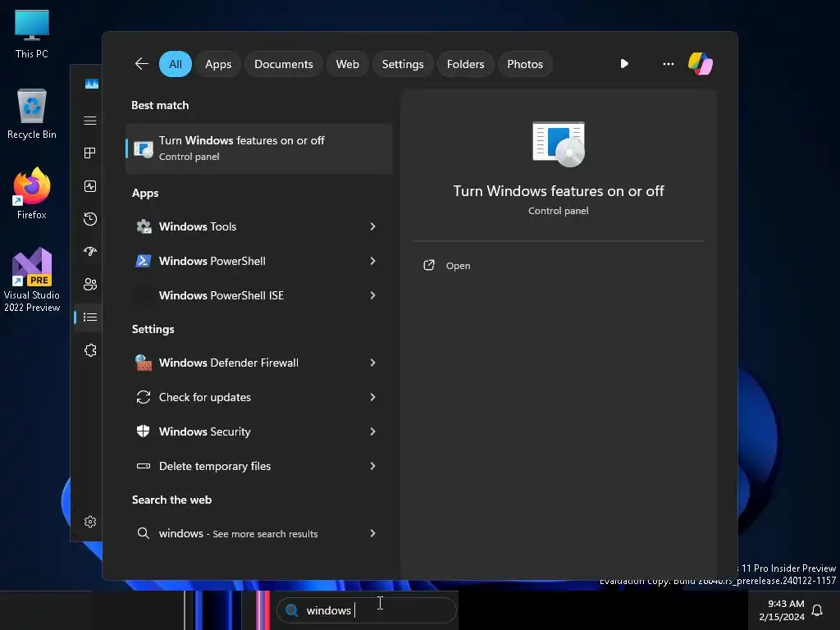Click the Windows Defender Firewall brick icon

coord(143,363)
